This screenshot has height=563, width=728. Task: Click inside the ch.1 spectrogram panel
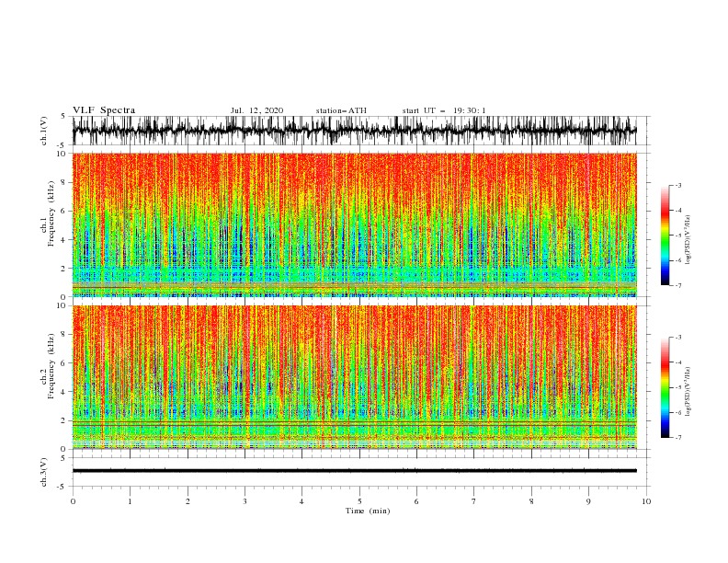(354, 224)
